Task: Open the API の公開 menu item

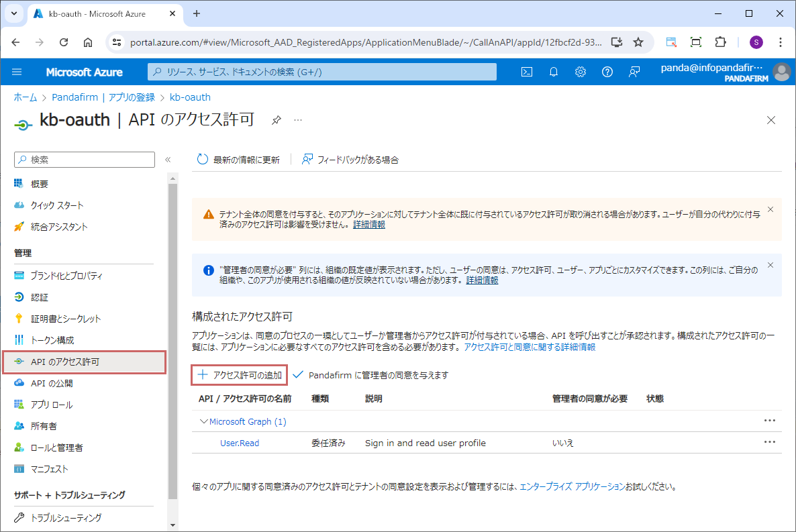Action: [x=52, y=383]
